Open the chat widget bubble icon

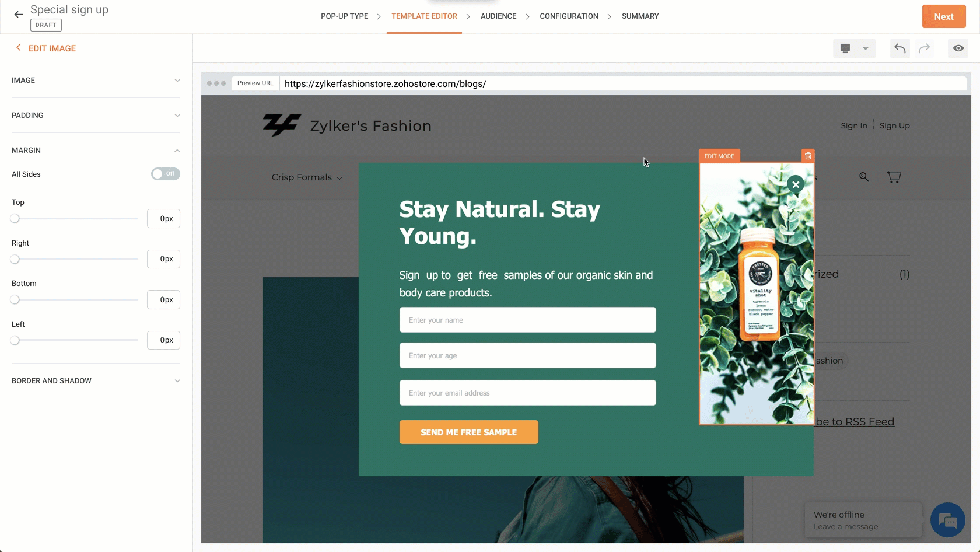(x=948, y=520)
